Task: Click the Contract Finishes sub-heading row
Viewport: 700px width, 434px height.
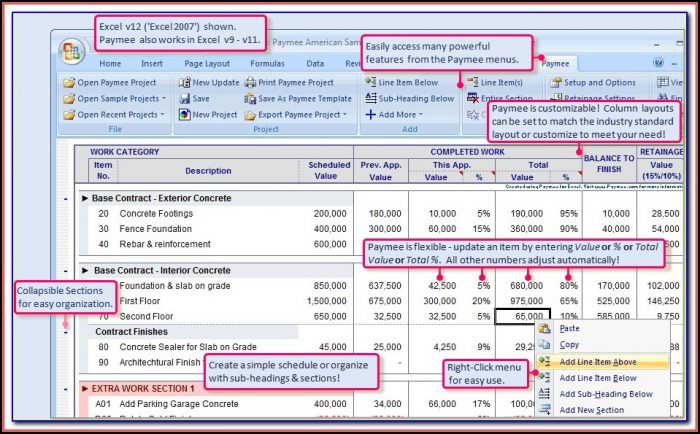Action: (193, 332)
